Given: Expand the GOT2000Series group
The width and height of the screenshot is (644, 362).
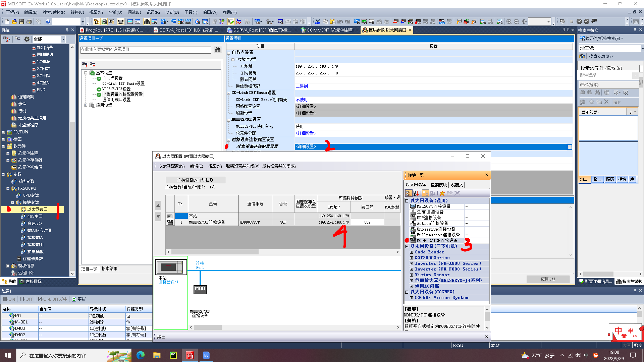Looking at the screenshot, I should tap(411, 258).
